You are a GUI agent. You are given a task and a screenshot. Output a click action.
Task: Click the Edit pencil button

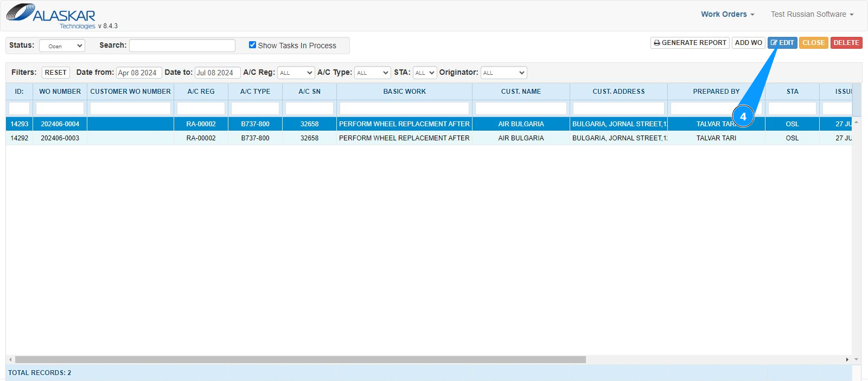coord(782,43)
